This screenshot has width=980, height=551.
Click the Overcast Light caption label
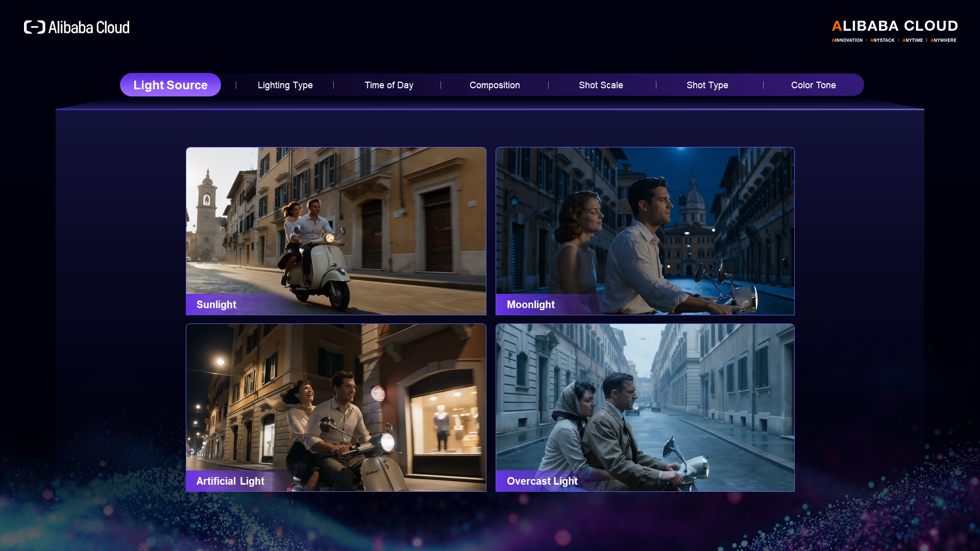point(542,481)
